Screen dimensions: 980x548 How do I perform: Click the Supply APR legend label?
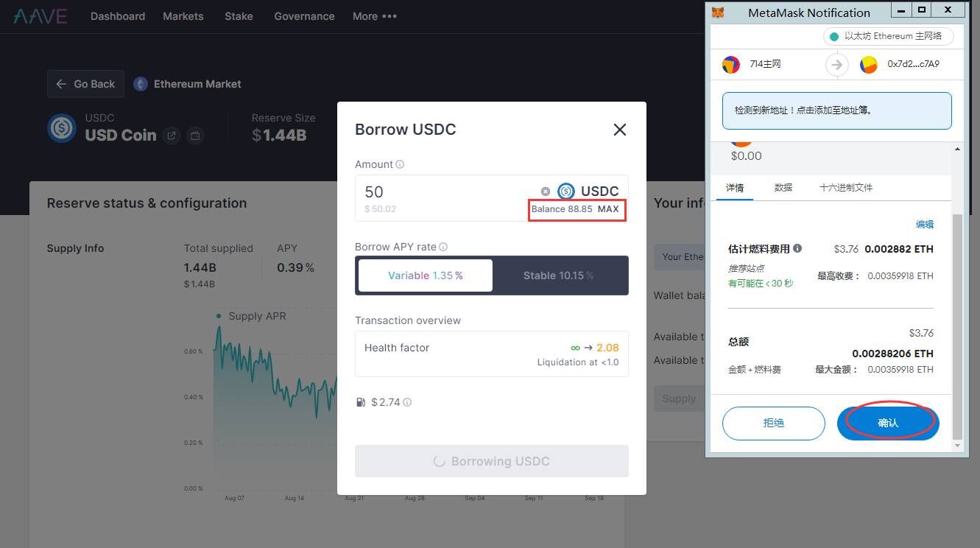pos(257,316)
